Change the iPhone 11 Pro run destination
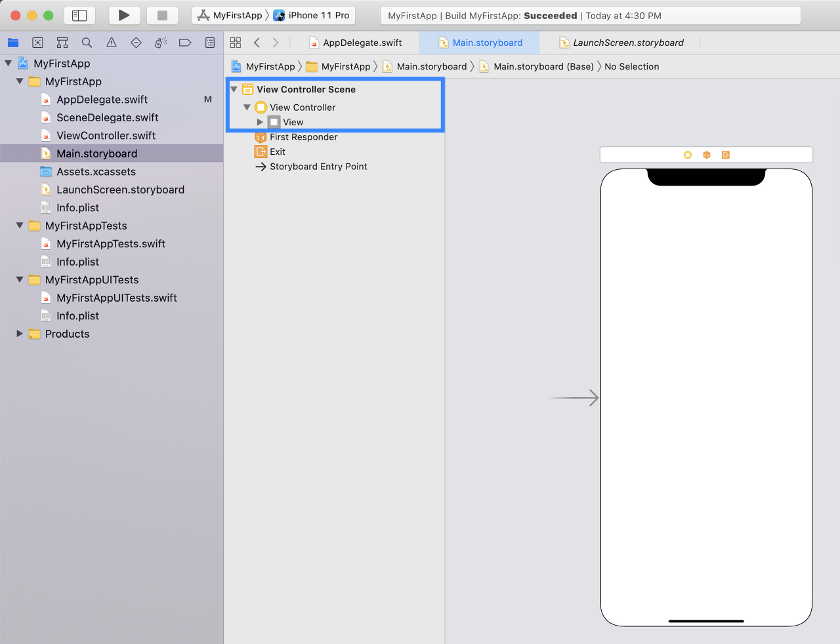The width and height of the screenshot is (840, 644). [312, 15]
